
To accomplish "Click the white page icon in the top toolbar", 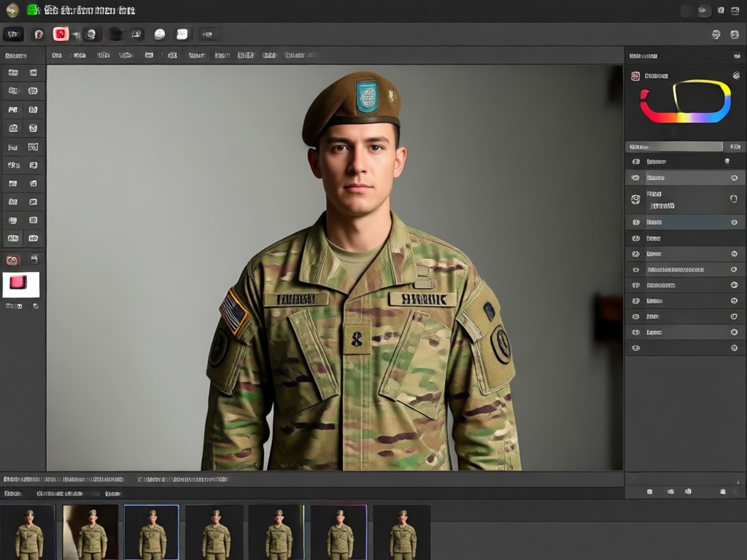I will click(x=182, y=34).
